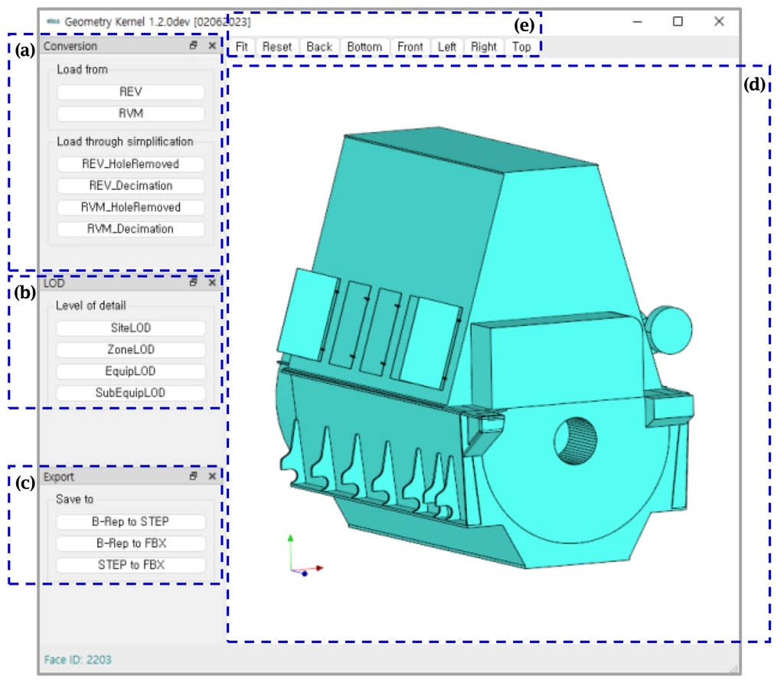Click the Face ID: 2203 status text
Image resolution: width=784 pixels, height=682 pixels.
click(x=77, y=660)
